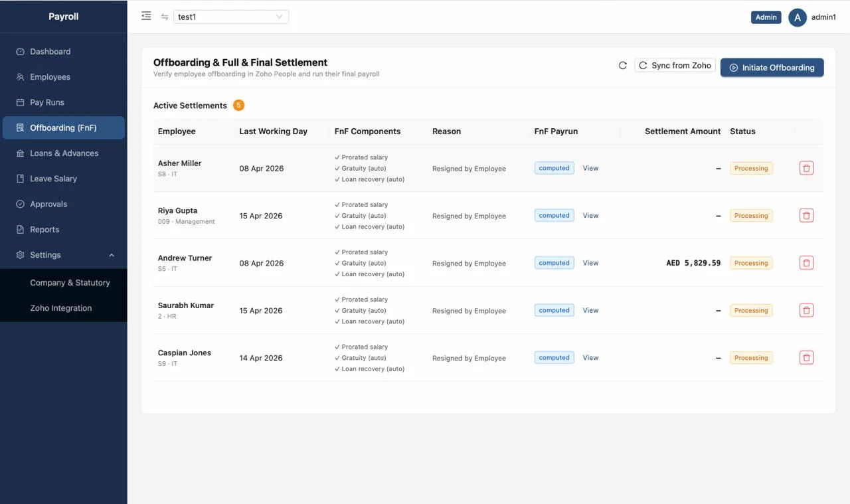Delete Caspian Jones's settlement with trash icon
This screenshot has height=504, width=850.
[x=806, y=357]
